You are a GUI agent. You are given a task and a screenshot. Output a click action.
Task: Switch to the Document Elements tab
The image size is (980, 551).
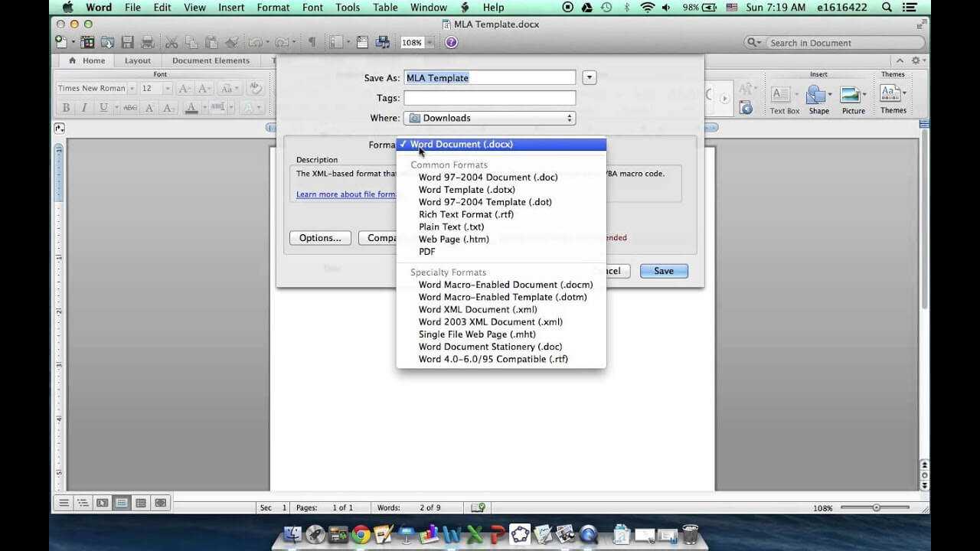click(211, 60)
